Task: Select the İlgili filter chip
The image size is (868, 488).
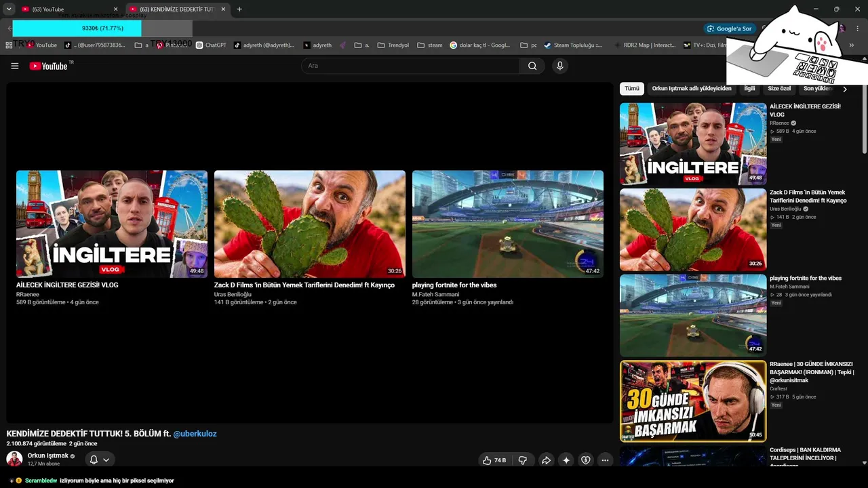Action: [x=749, y=89]
